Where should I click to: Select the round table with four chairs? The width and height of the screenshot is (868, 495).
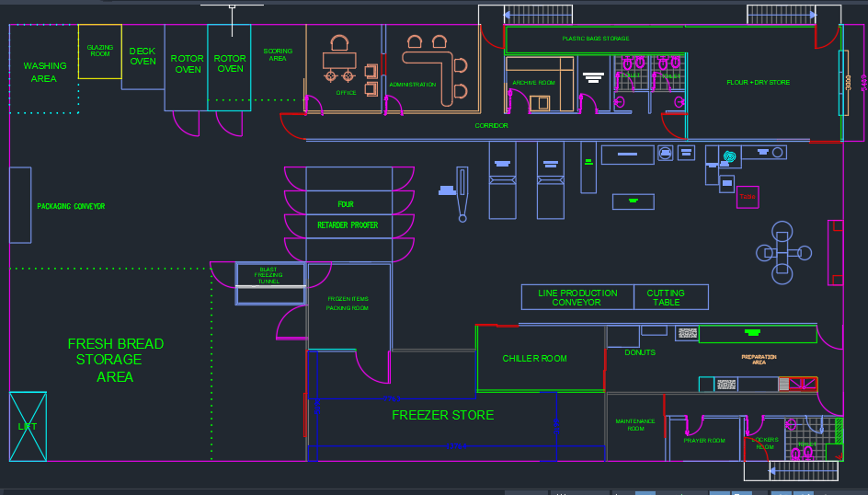(x=782, y=250)
